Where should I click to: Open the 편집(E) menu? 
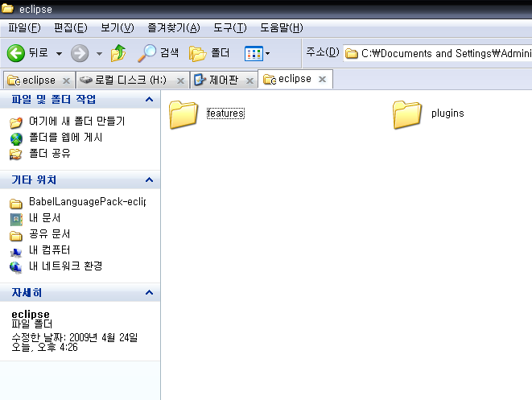coord(71,28)
